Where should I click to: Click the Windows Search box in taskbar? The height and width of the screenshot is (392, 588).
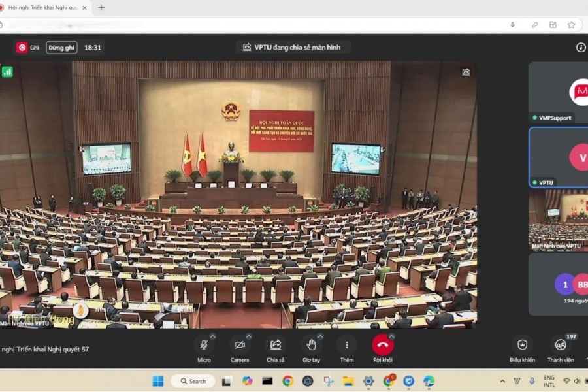tap(193, 381)
